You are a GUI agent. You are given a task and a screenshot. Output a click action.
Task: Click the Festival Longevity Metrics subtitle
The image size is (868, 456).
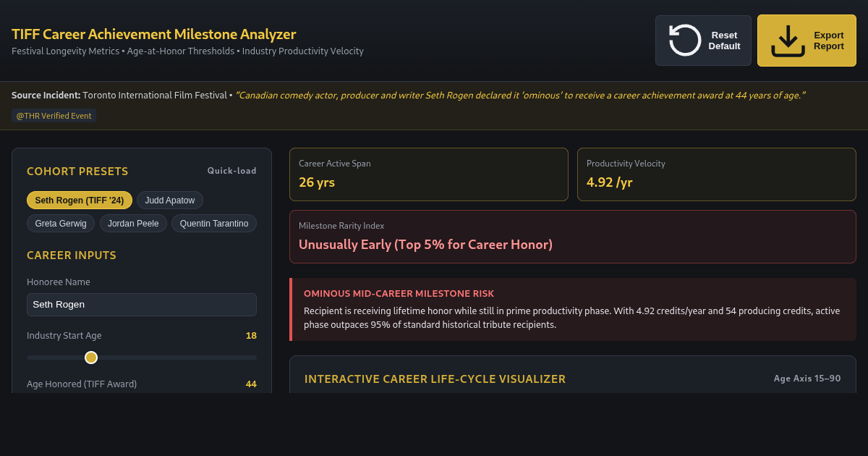(x=187, y=51)
